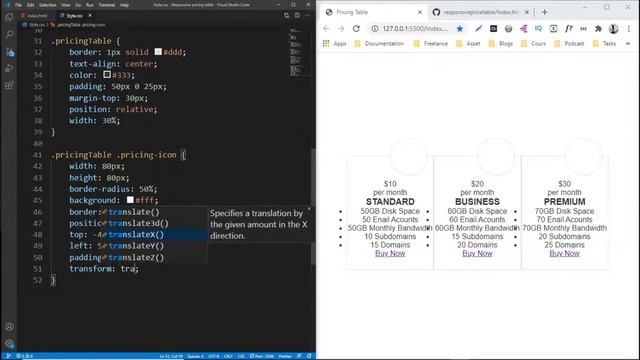Open the Asset bookmarks folder
This screenshot has height=360, width=640.
468,44
